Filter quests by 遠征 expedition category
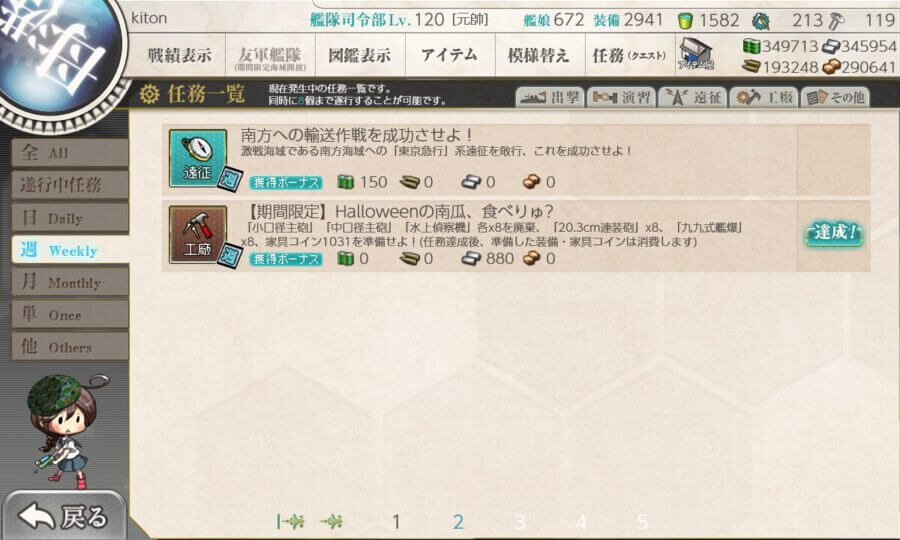 [693, 98]
